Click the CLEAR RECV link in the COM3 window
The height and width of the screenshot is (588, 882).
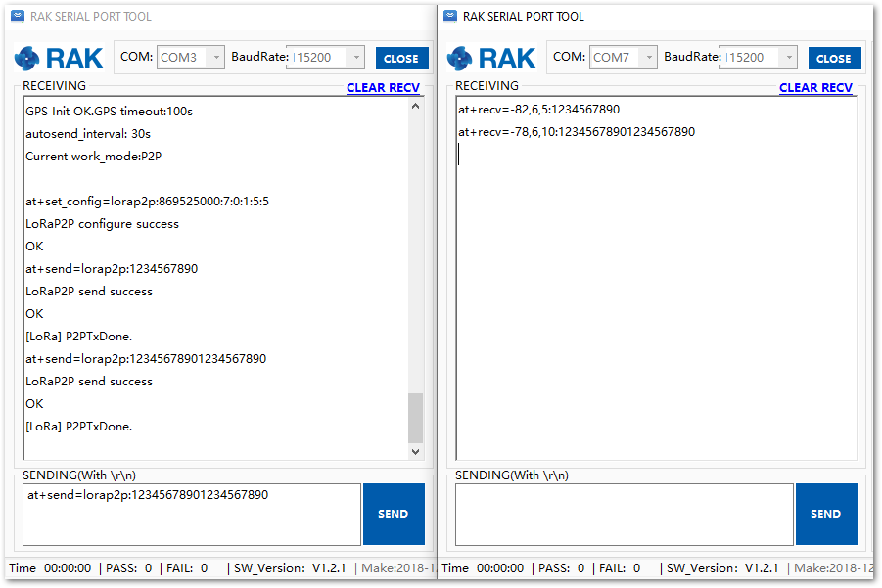tap(383, 88)
